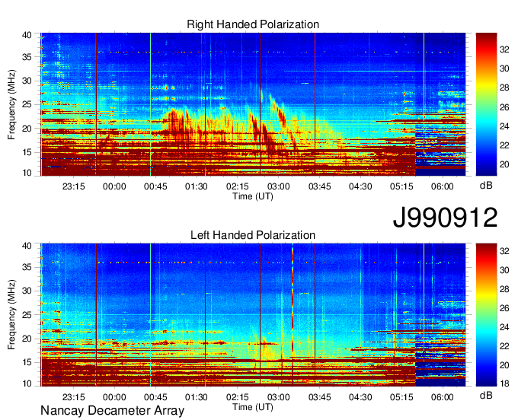The image size is (518, 420).
Task: Click "00:00" time tick on right-handed plot
Action: coord(114,186)
